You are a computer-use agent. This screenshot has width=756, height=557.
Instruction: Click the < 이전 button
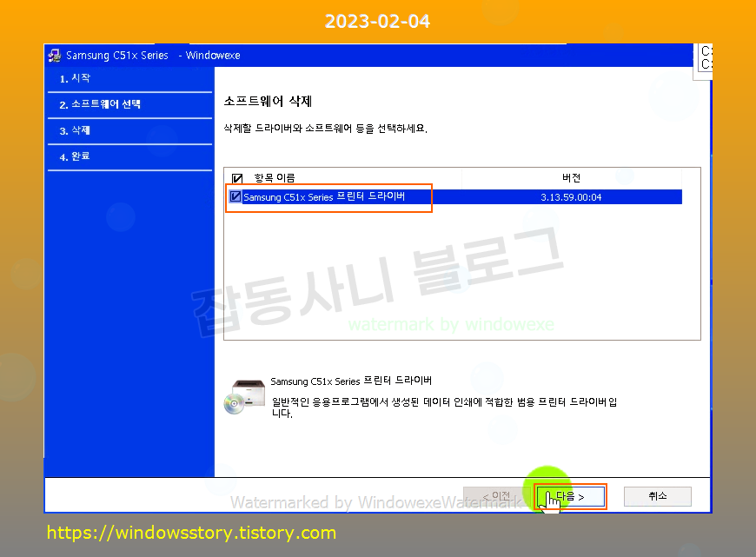[496, 496]
